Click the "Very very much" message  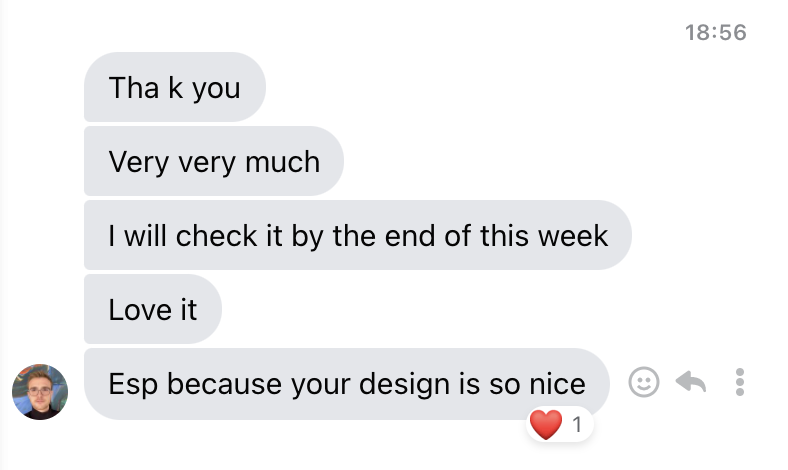point(214,162)
